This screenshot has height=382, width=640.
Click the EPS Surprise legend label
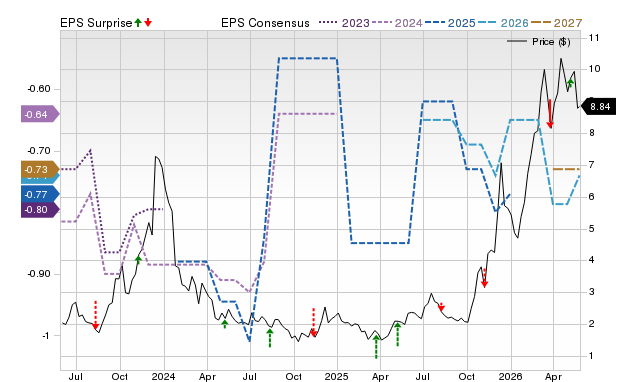(x=96, y=23)
